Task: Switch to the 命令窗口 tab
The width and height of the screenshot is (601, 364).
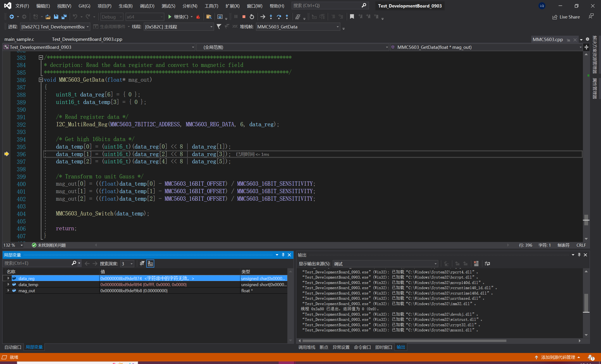Action: [362, 347]
